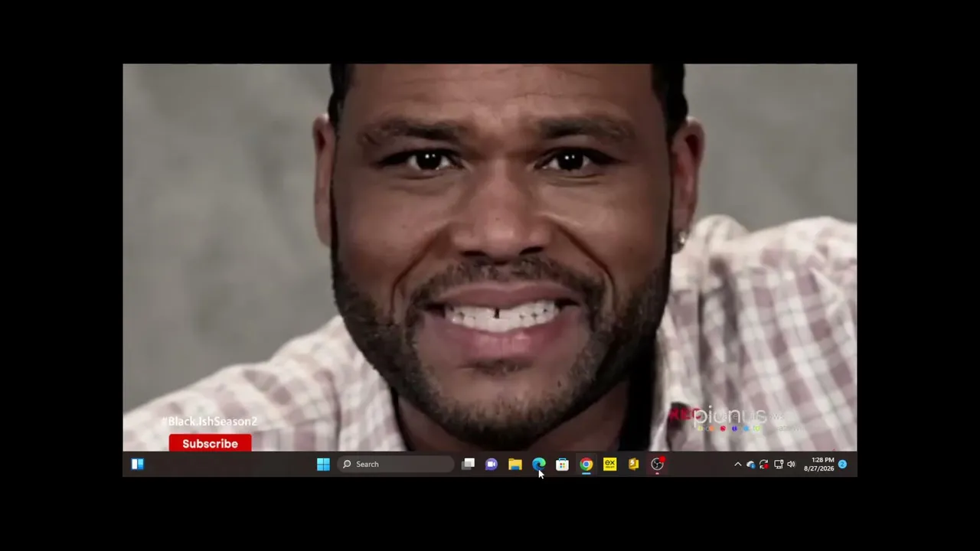Open the cloud sync tray icon
The width and height of the screenshot is (980, 551).
(x=750, y=464)
